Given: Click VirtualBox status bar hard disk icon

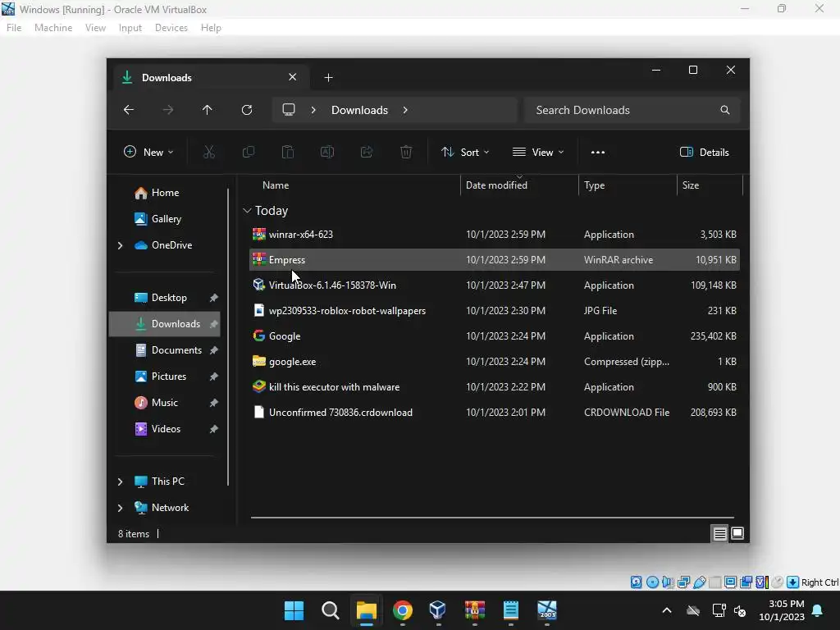Looking at the screenshot, I should (636, 582).
